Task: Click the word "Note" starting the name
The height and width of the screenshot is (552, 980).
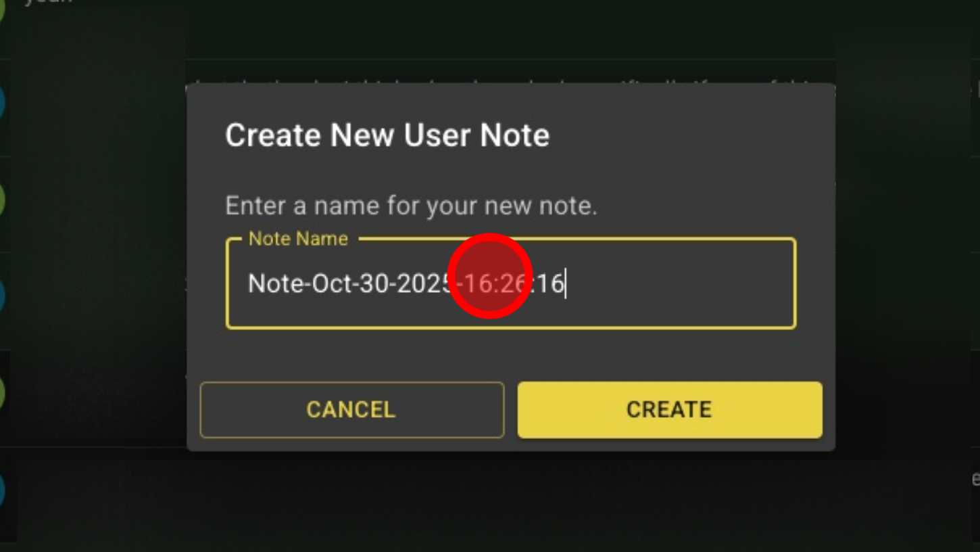Action: (x=276, y=283)
